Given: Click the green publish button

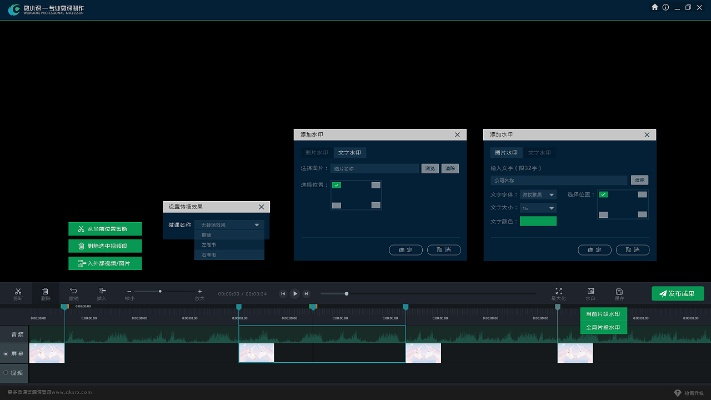Looking at the screenshot, I should (678, 293).
